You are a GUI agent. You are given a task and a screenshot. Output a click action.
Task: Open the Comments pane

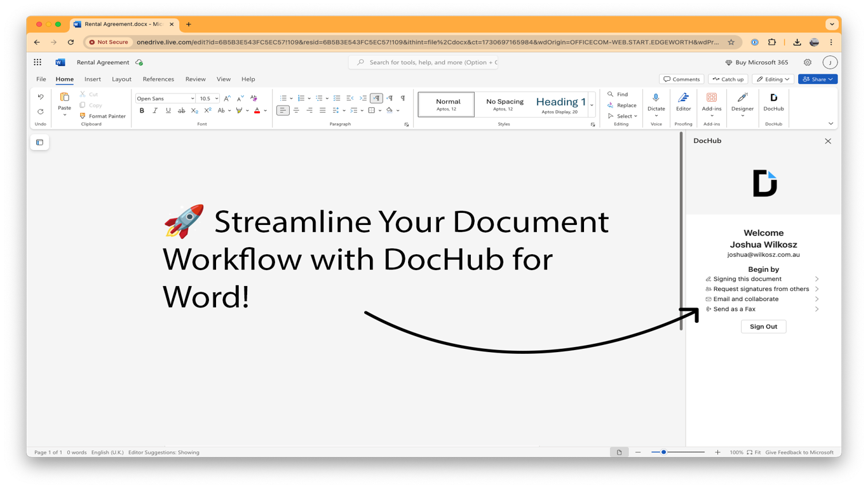click(x=681, y=79)
